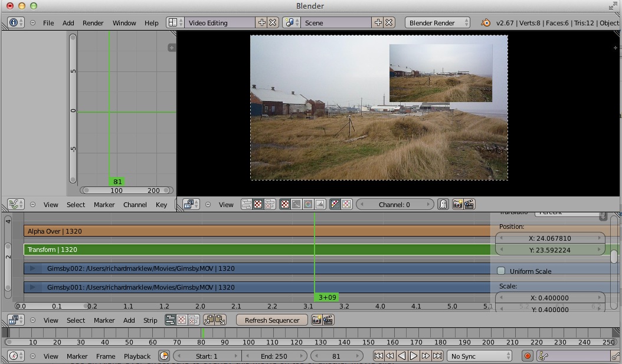622x364 pixels.
Task: Open the Help menu
Action: coord(152,23)
